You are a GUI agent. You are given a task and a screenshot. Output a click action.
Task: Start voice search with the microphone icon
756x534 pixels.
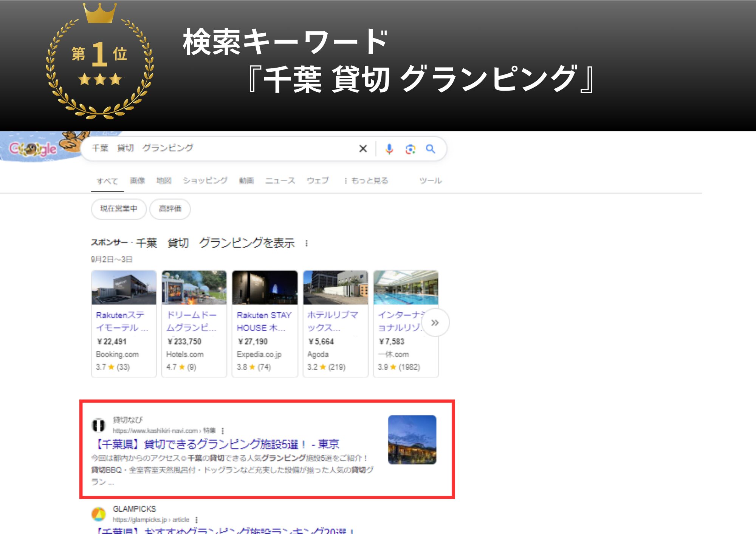[x=389, y=149]
